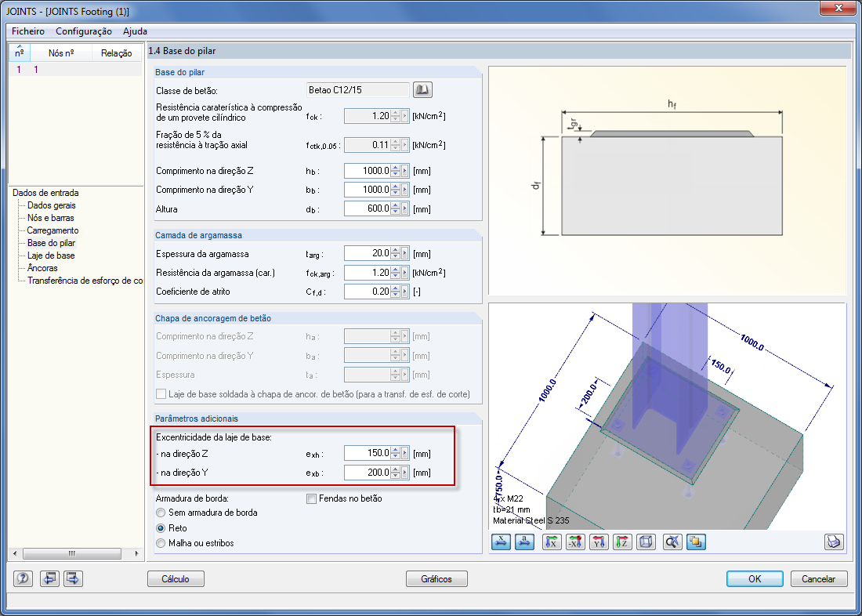
Task: Go to previous input window arrow icon
Action: click(49, 578)
